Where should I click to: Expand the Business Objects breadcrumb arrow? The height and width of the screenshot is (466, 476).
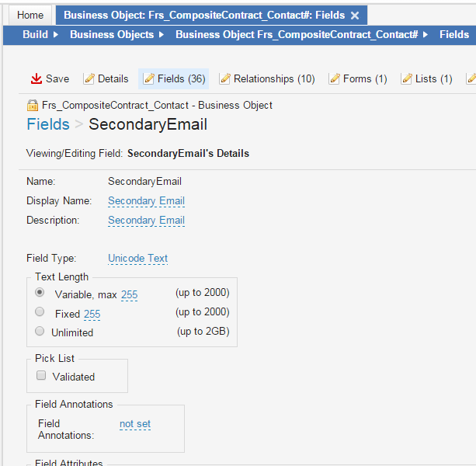click(161, 35)
